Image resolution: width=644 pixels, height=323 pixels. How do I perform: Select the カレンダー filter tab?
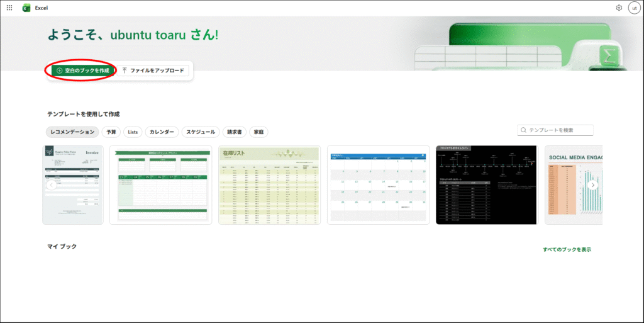coord(162,132)
